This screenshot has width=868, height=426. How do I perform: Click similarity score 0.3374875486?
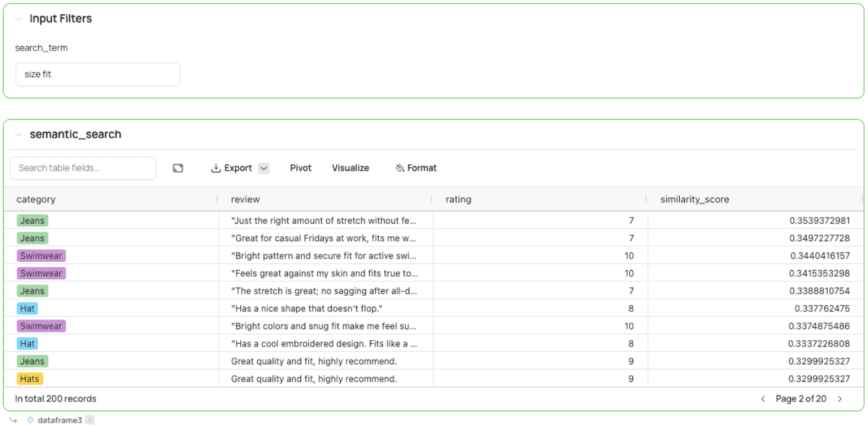pos(820,326)
